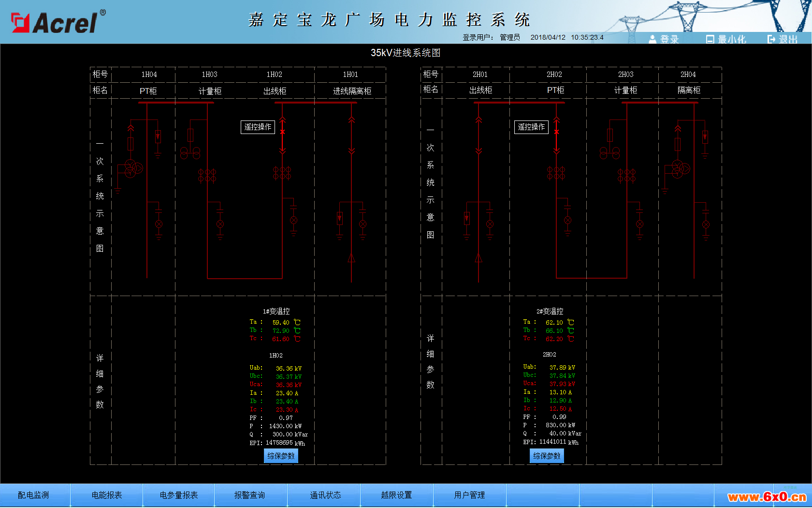Click the 2H04 live indicator lamp
812x508 pixels.
(x=706, y=224)
